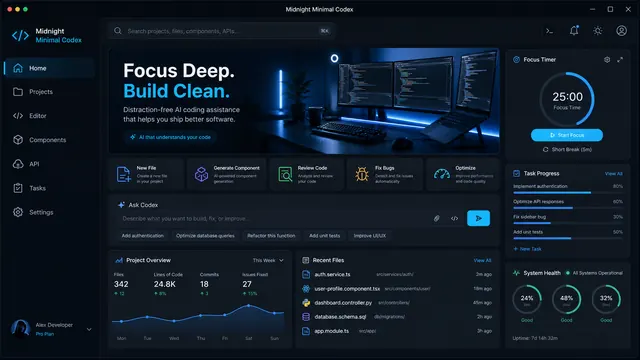The image size is (640, 360).
Task: Choose Improve UI/UX suggestion chip
Action: point(369,236)
